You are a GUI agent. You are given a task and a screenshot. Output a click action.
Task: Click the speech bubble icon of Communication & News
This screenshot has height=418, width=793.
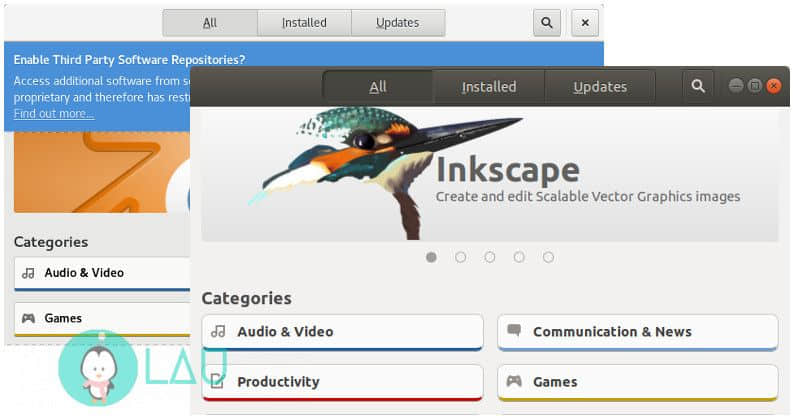[x=514, y=331]
